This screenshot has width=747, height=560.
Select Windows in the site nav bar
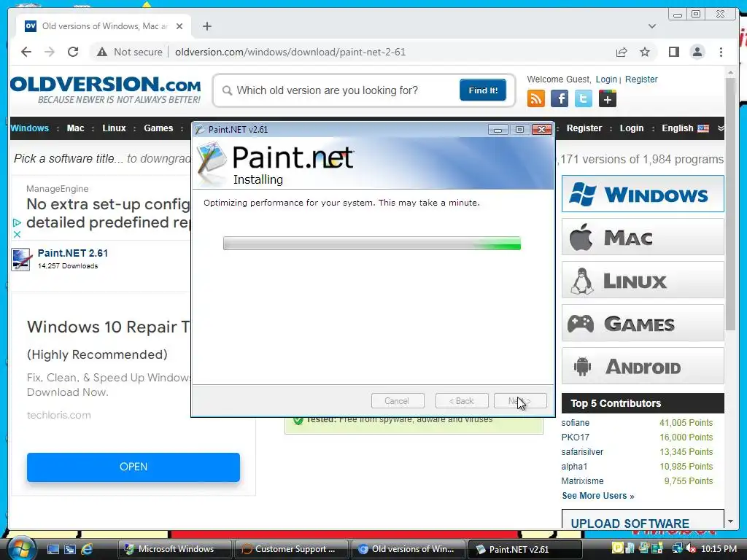pyautogui.click(x=29, y=128)
